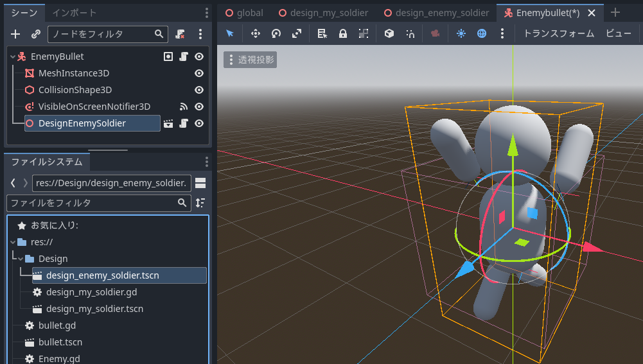
Task: Select the Move mode tool in toolbar
Action: (255, 33)
